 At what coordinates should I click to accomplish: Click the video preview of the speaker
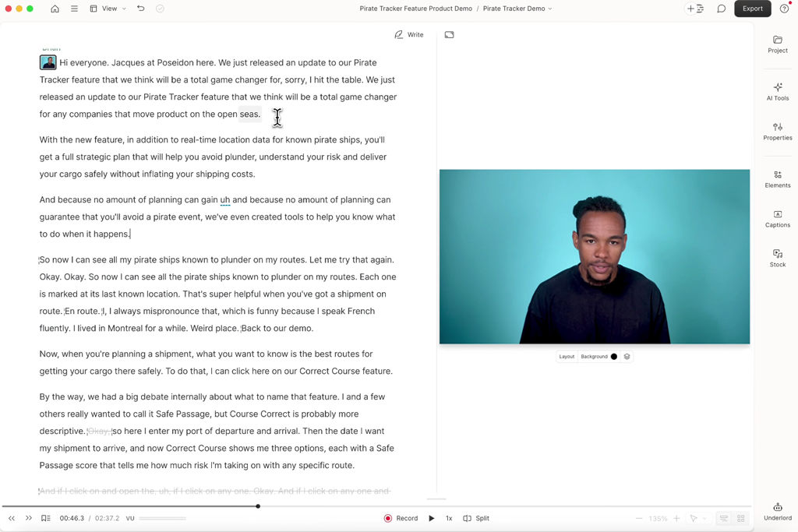pos(595,257)
